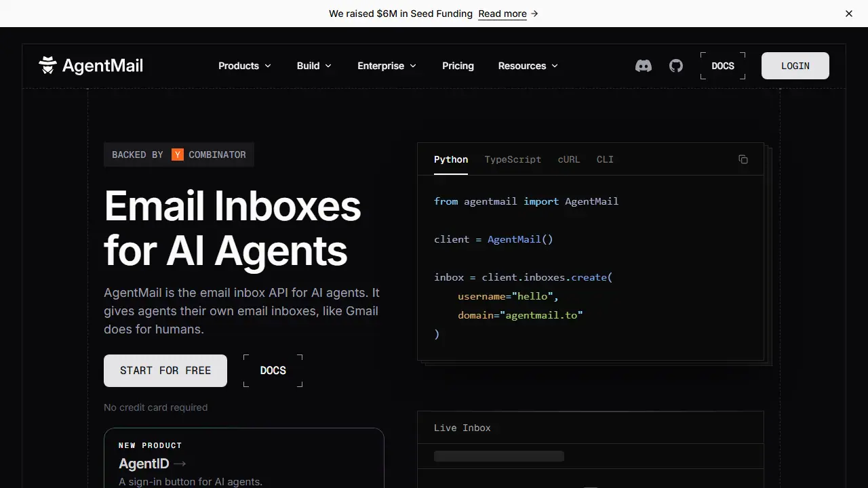Screen dimensions: 868x488
Task: Dismiss the Seed Funding announcement banner
Action: tap(849, 14)
